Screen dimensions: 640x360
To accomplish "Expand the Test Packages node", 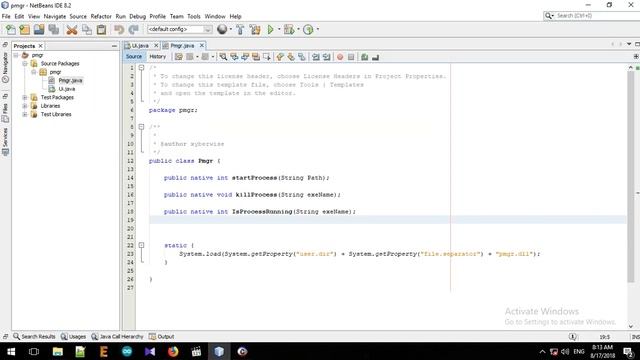I will point(24,98).
